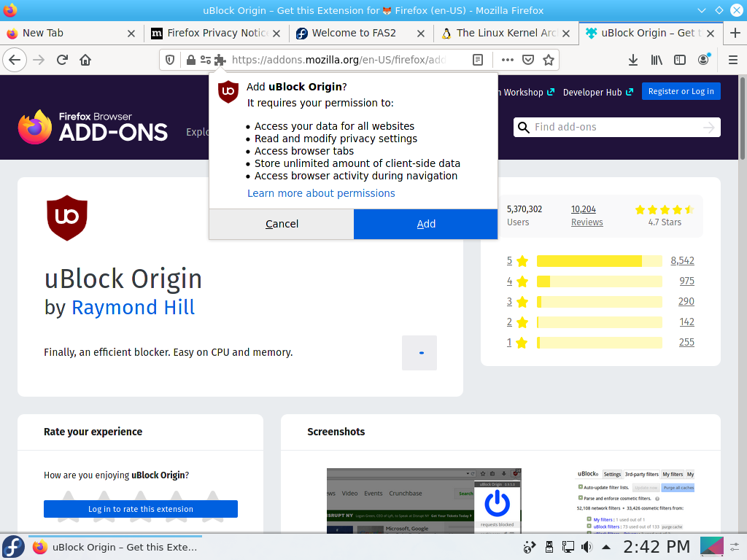The height and width of the screenshot is (560, 747).
Task: Open the downloads panel
Action: (633, 60)
